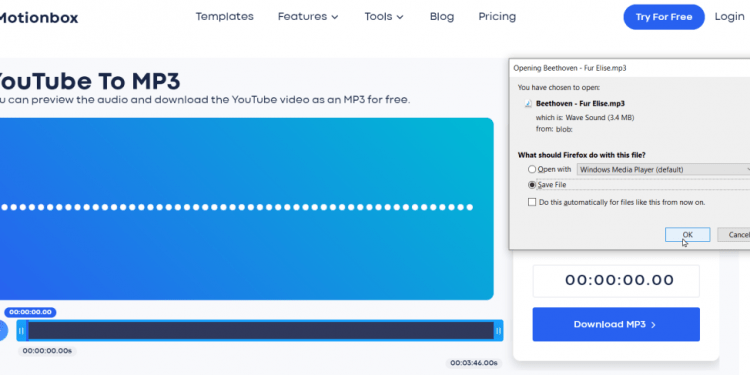Cancel the file opening dialog
This screenshot has height=375, width=750.
(734, 234)
